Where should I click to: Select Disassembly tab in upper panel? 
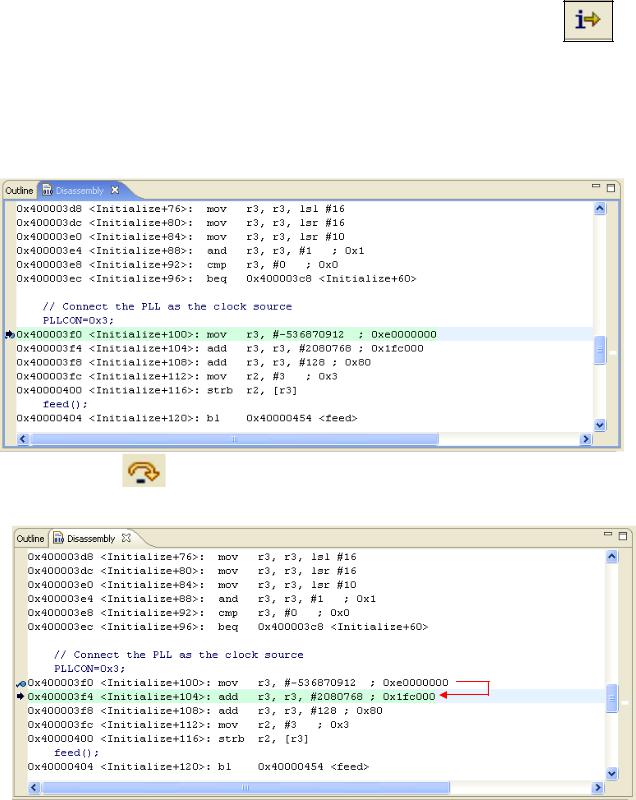coord(79,190)
